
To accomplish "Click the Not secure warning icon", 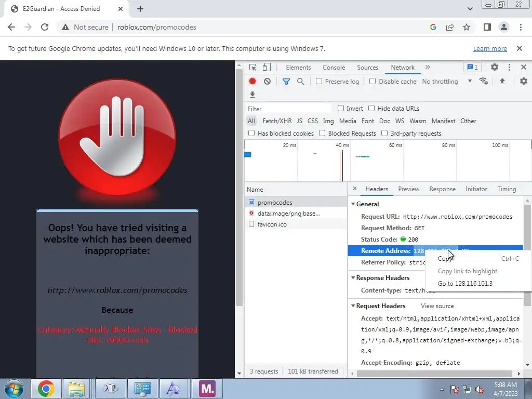I will click(x=65, y=27).
